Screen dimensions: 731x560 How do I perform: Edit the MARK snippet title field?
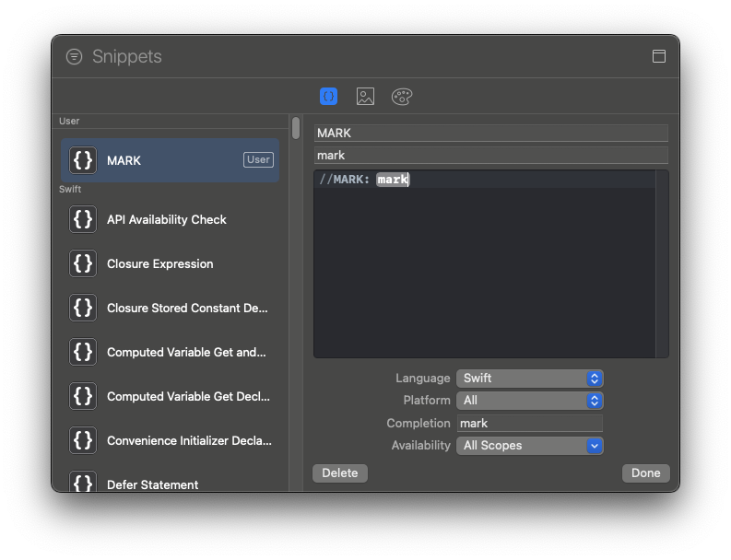(491, 134)
